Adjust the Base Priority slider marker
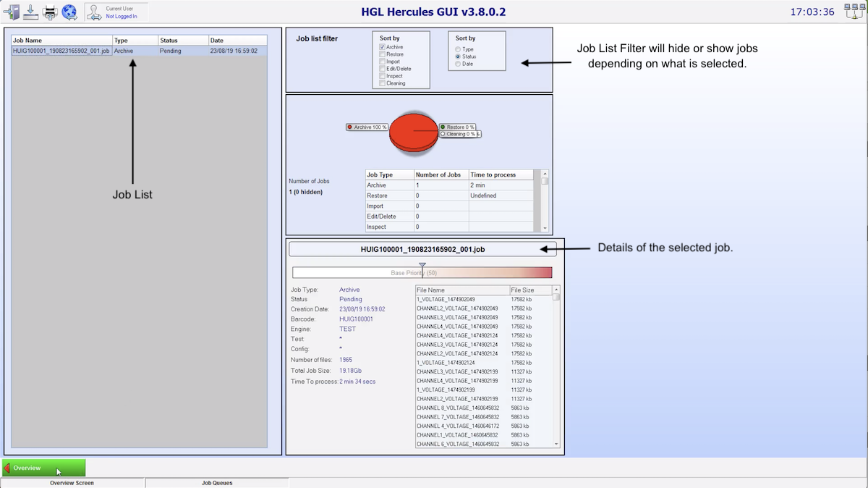 [x=422, y=267]
